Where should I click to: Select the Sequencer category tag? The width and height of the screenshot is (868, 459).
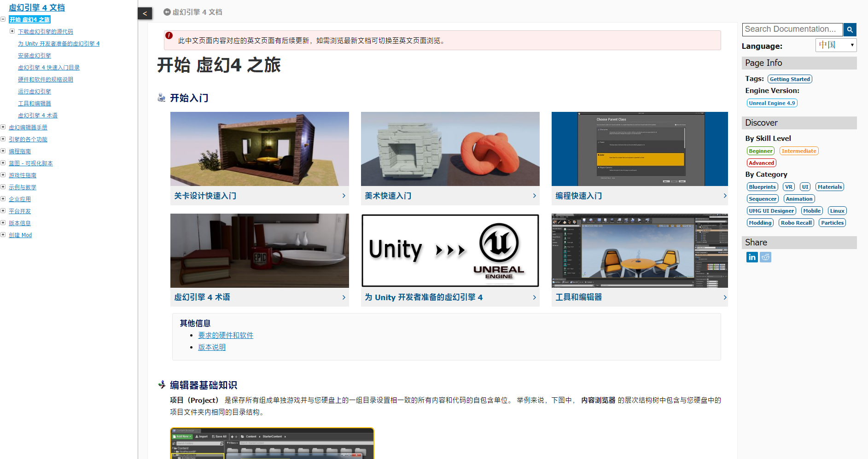(x=763, y=199)
